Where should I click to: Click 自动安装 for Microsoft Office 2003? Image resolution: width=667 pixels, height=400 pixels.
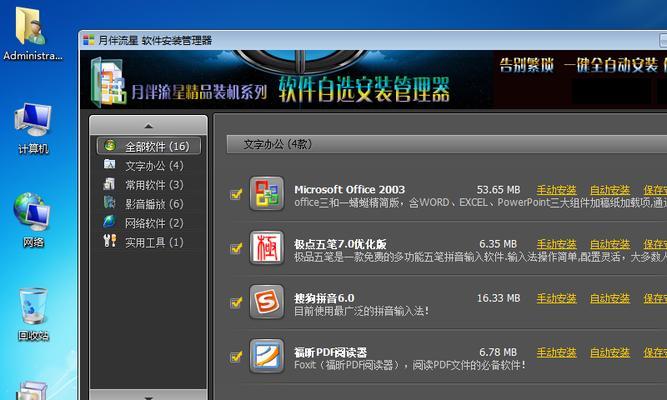[610, 190]
